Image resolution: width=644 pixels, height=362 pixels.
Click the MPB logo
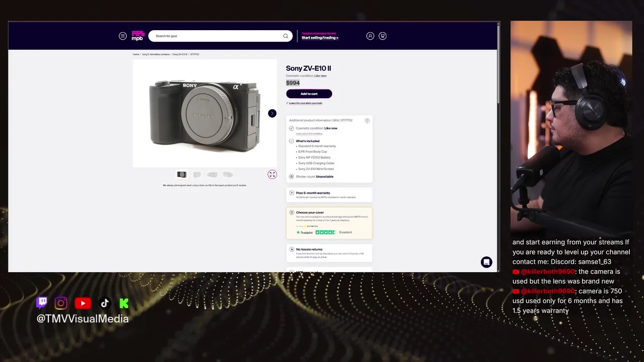138,36
